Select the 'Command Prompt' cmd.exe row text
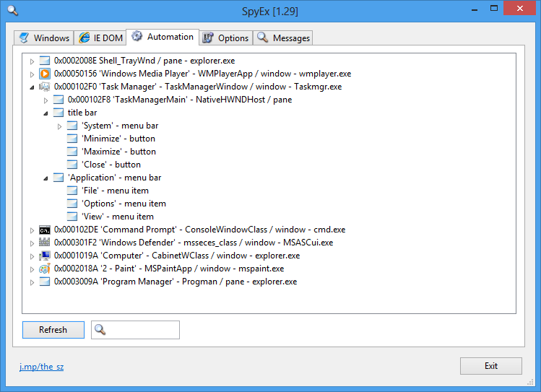Image resolution: width=541 pixels, height=392 pixels. coord(199,230)
